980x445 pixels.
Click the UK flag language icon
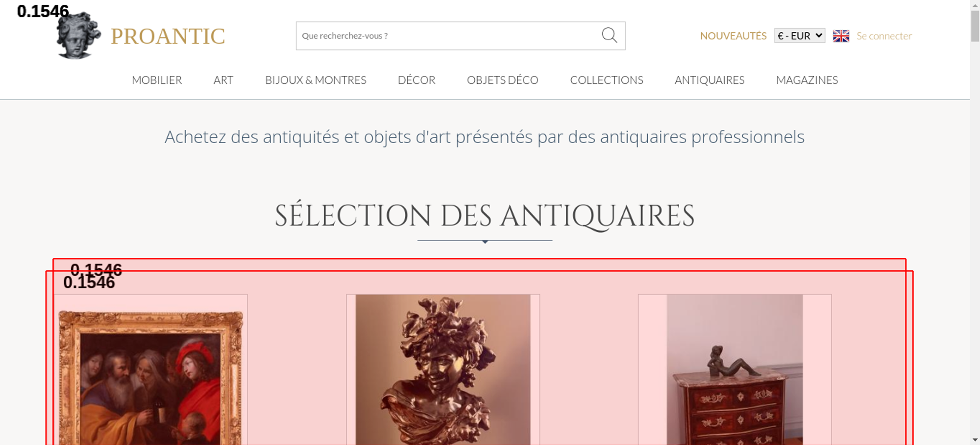(841, 36)
